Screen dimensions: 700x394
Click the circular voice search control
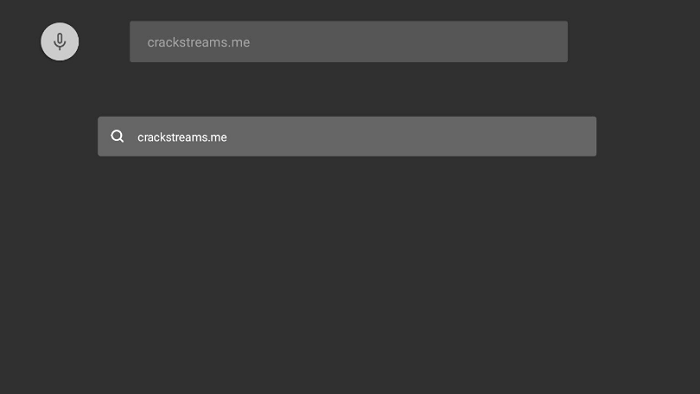click(x=60, y=41)
